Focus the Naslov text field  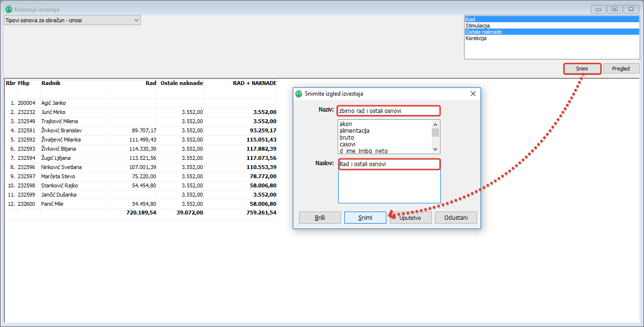[389, 164]
